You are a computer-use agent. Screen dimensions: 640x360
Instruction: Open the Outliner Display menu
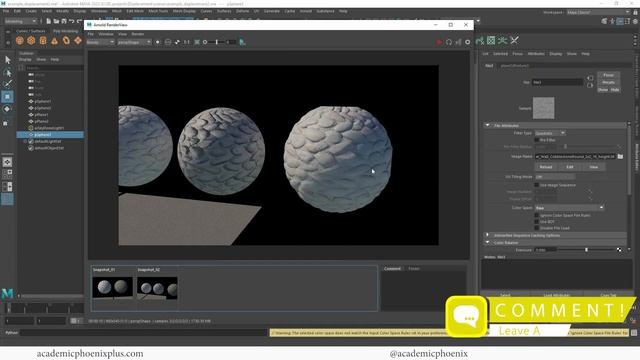(25, 60)
